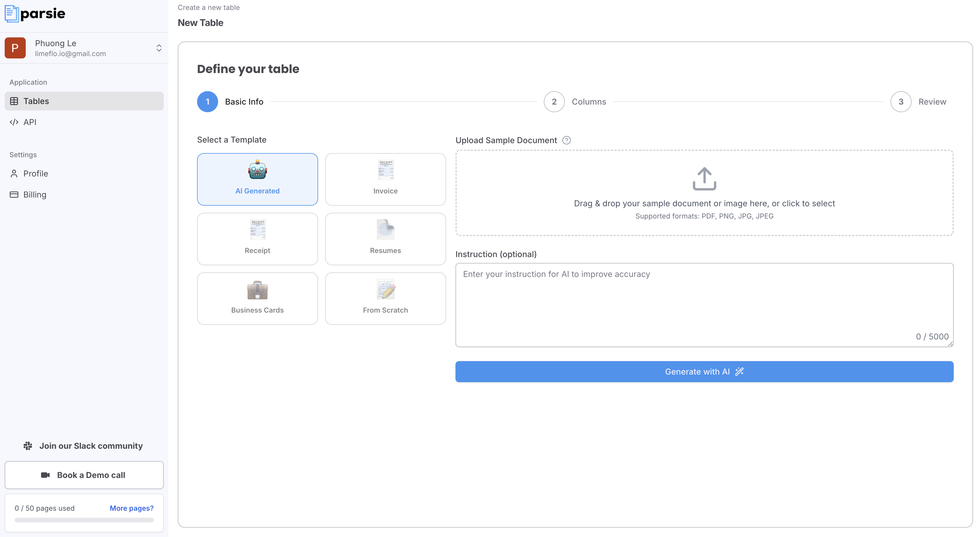The height and width of the screenshot is (537, 980).
Task: Choose the Business Cards briefcase icon
Action: (x=257, y=290)
